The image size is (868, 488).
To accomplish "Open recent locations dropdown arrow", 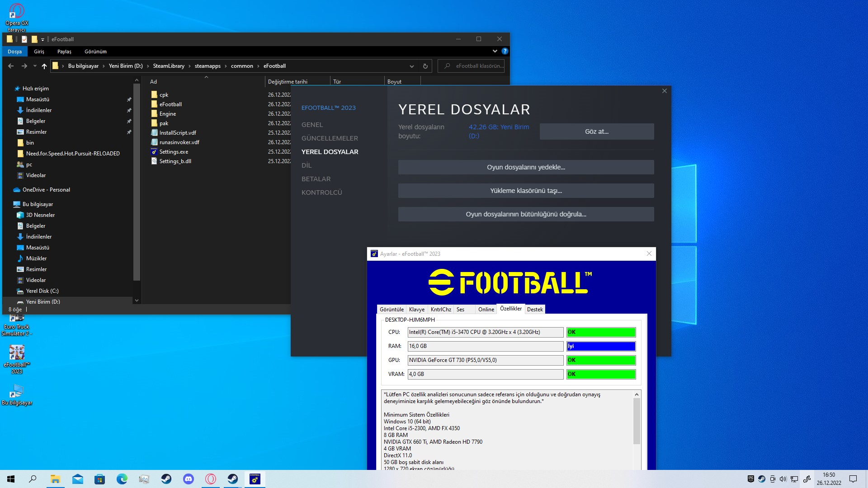I will point(35,66).
